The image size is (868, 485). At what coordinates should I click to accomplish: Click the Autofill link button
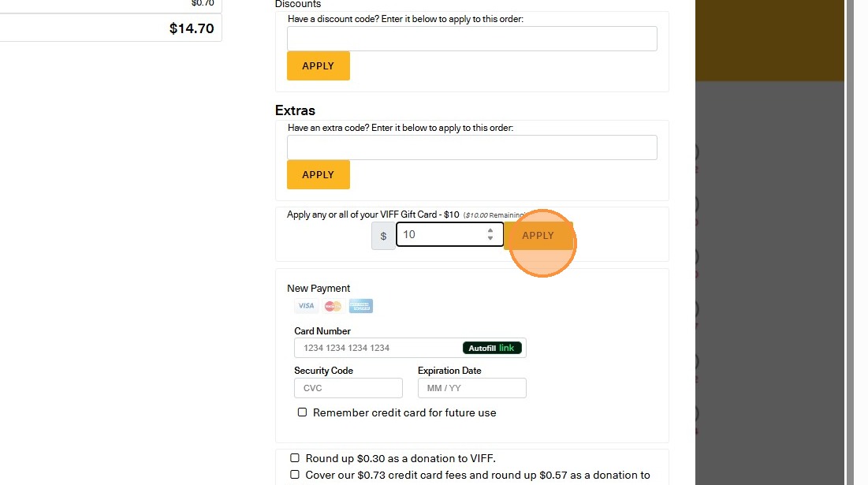[x=492, y=348]
